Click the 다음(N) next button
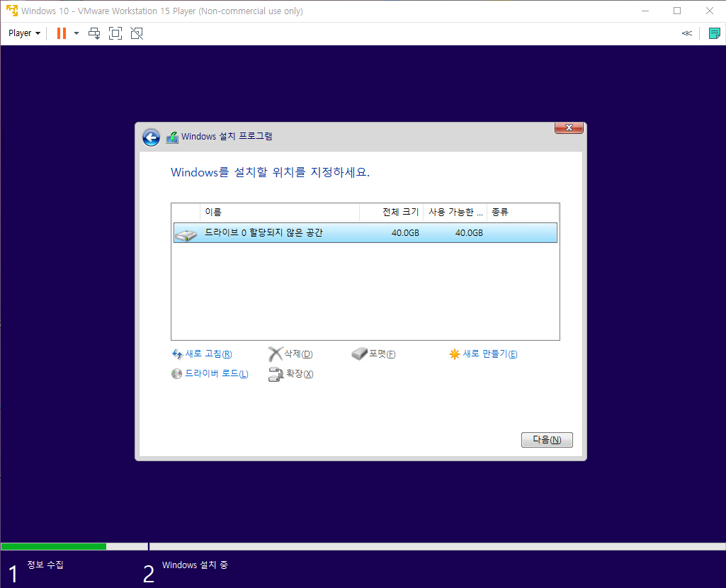Viewport: 726px width, 588px height. point(547,440)
